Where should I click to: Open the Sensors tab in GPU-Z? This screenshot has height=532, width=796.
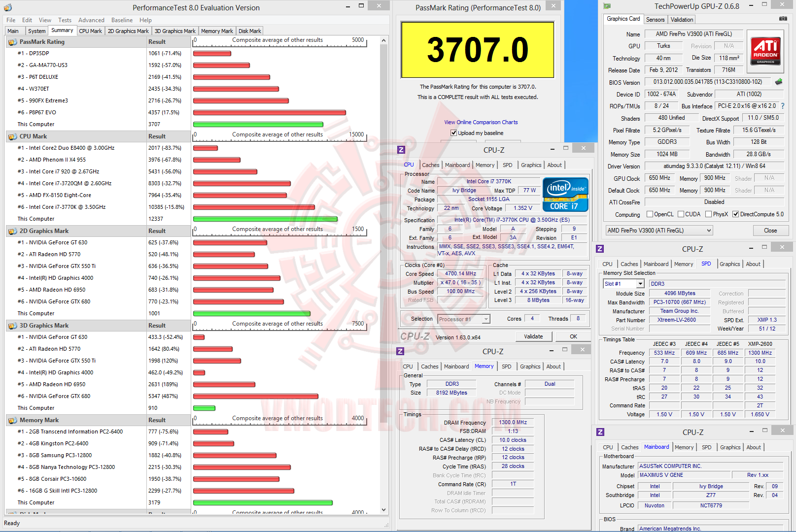click(x=655, y=20)
